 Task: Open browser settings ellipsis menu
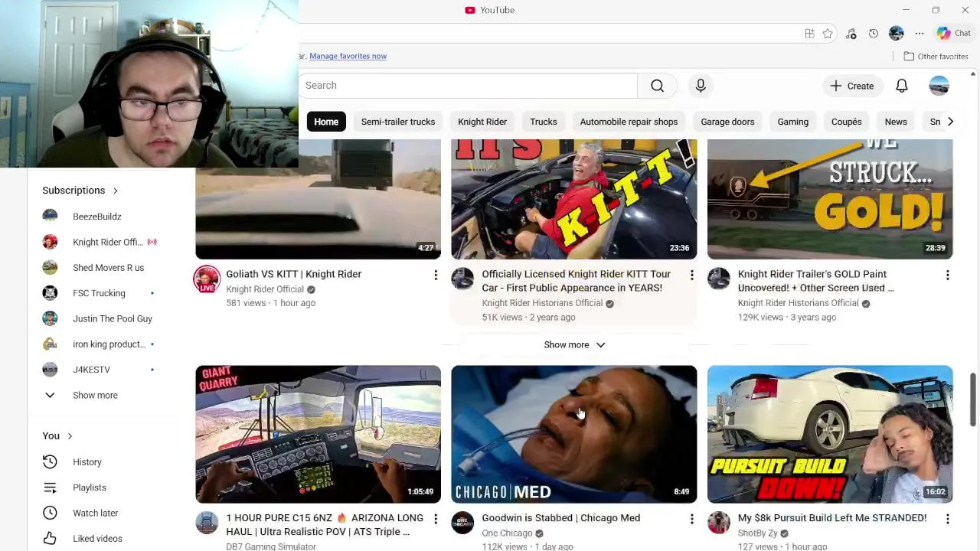tap(920, 33)
